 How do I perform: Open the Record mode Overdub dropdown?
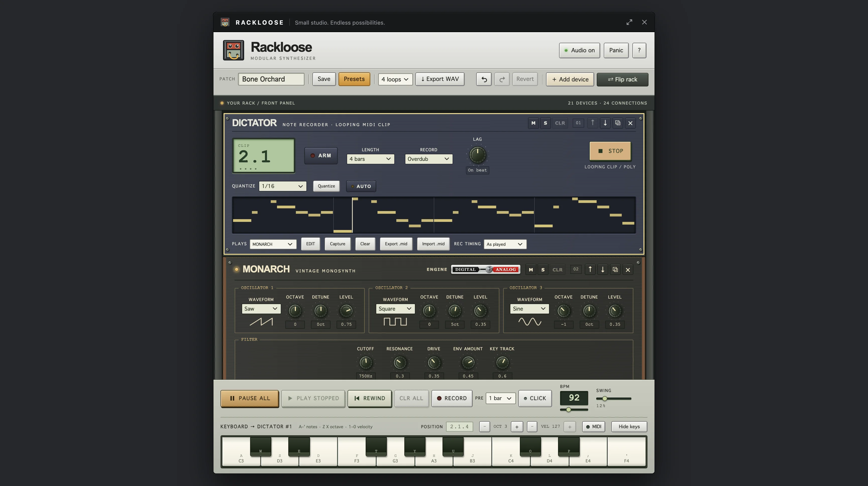429,159
